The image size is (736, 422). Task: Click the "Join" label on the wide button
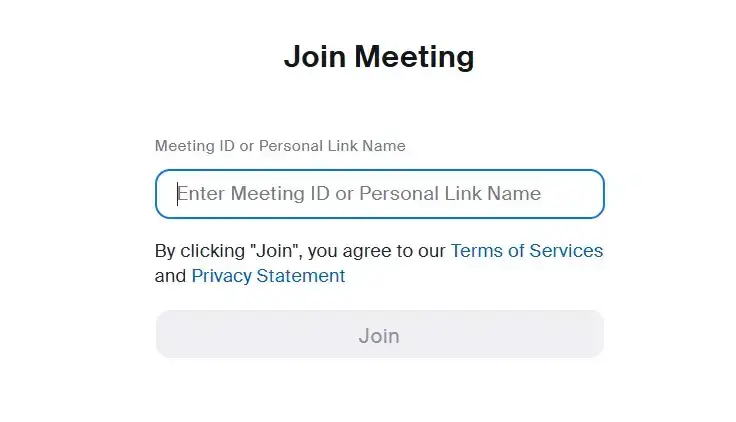coord(379,336)
